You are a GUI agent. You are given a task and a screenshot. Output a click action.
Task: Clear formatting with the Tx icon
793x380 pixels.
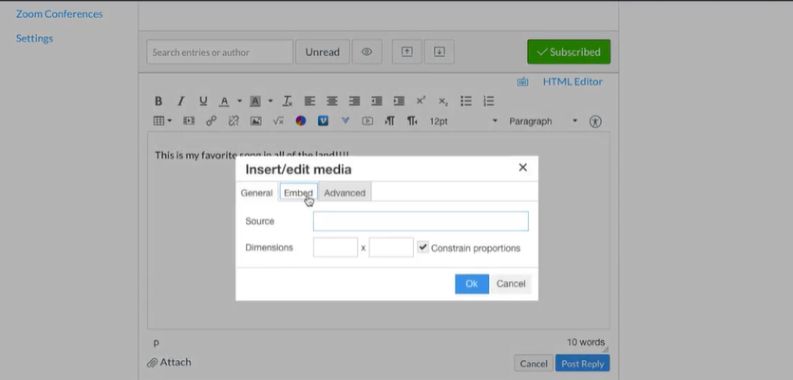point(287,101)
